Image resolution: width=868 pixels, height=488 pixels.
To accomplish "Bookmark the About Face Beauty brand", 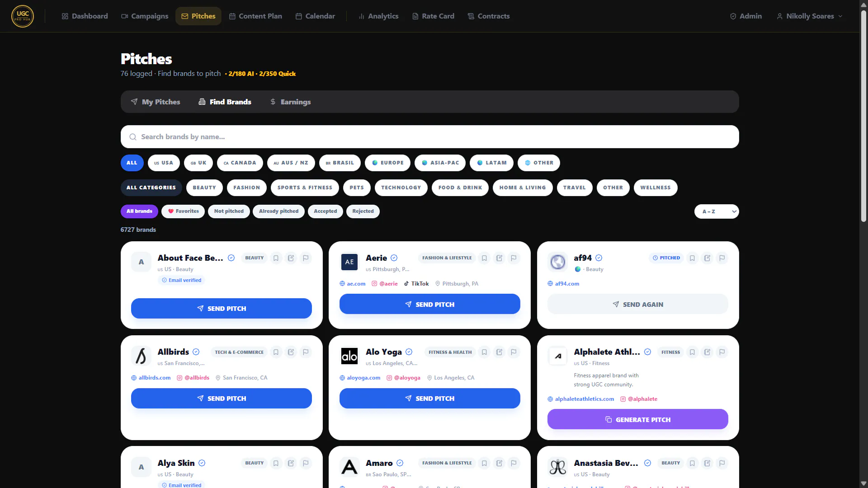I will 276,258.
